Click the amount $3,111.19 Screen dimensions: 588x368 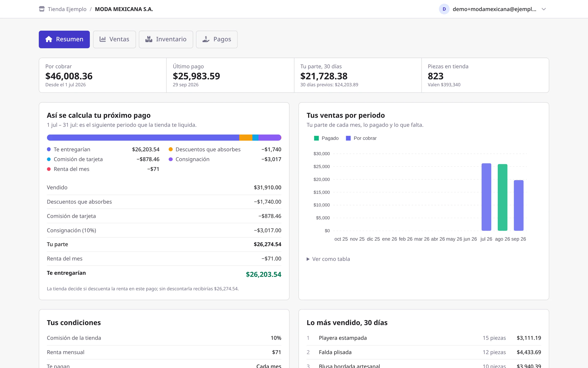[529, 338]
